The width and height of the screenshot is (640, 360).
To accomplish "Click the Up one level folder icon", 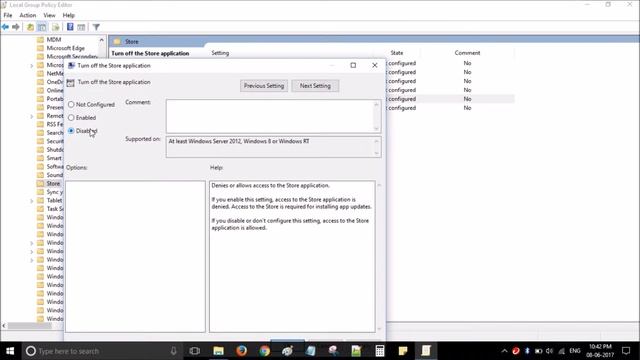I will (30, 27).
